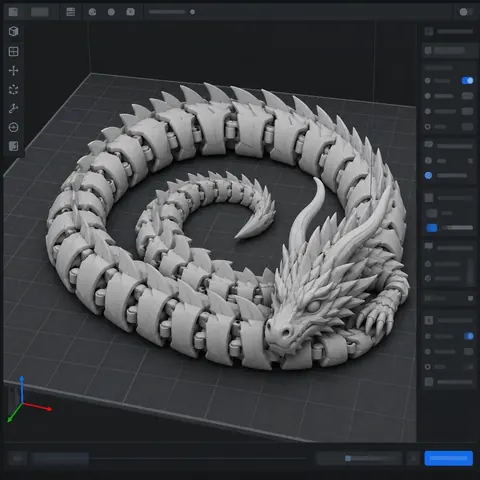
Task: Activate the move arrows tool
Action: [x=13, y=70]
